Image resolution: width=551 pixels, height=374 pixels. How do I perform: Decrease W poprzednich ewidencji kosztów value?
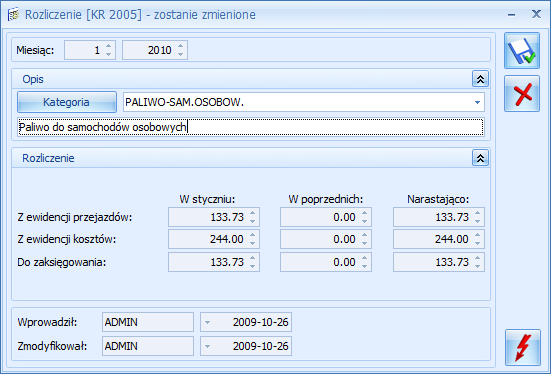(x=364, y=244)
